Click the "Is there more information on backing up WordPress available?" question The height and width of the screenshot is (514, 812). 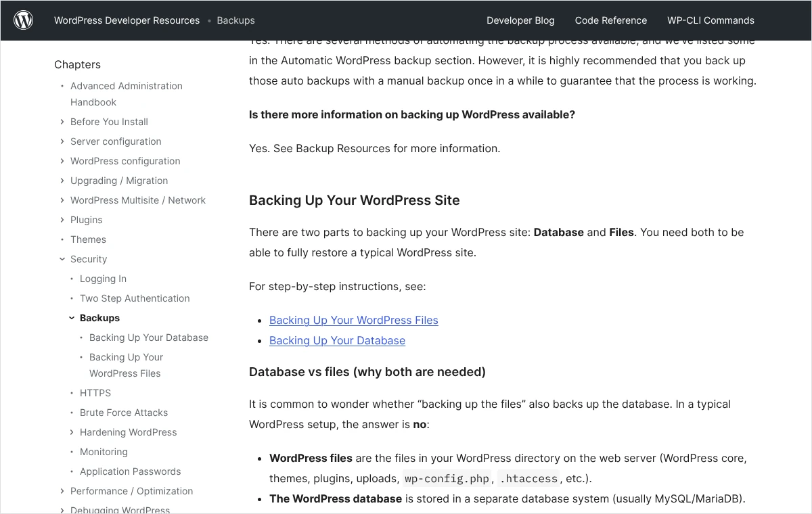412,115
